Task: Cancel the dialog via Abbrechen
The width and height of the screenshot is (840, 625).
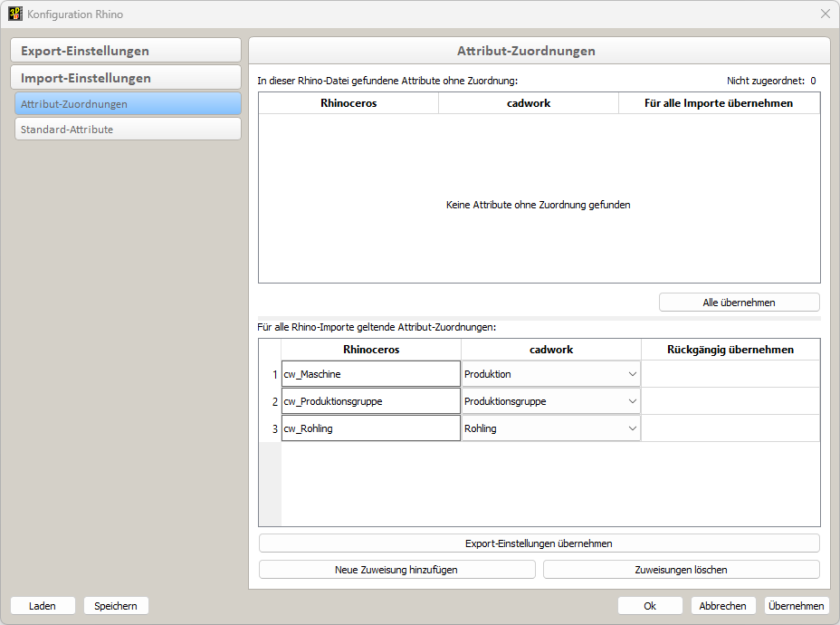Action: pyautogui.click(x=722, y=605)
